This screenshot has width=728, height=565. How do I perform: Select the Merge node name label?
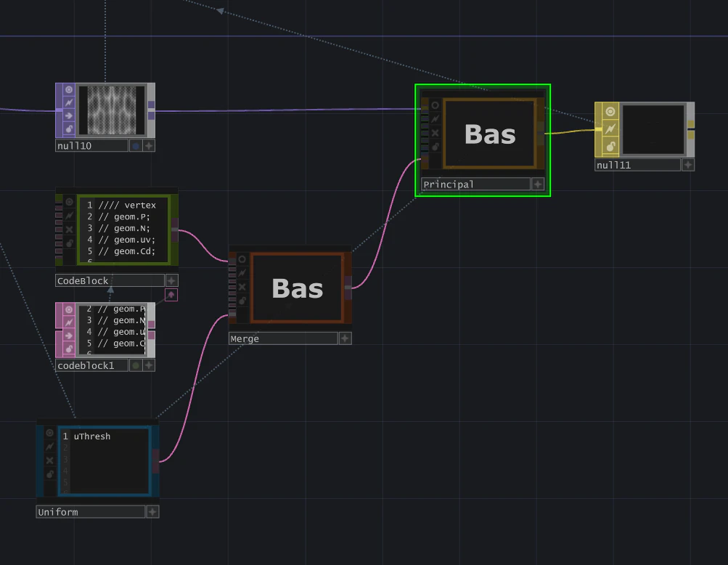click(283, 338)
